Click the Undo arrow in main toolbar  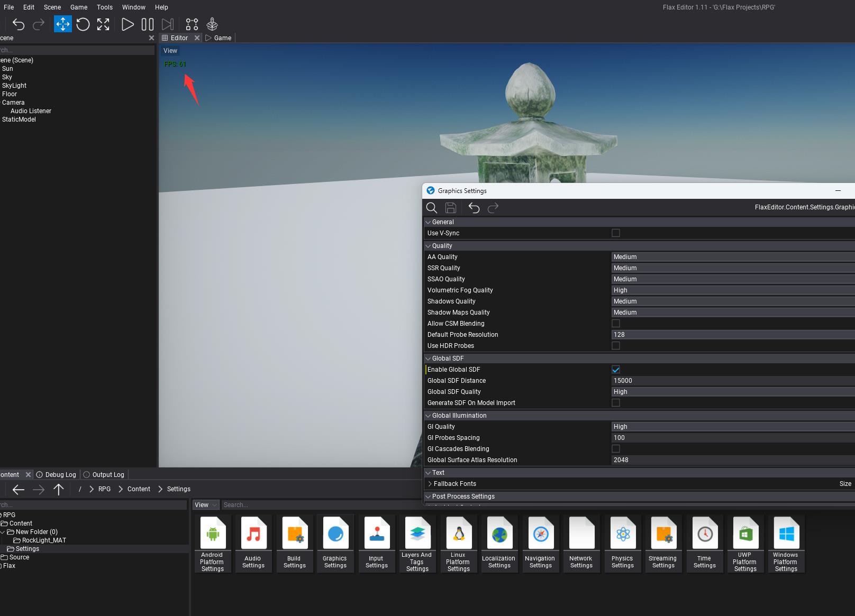[x=19, y=24]
